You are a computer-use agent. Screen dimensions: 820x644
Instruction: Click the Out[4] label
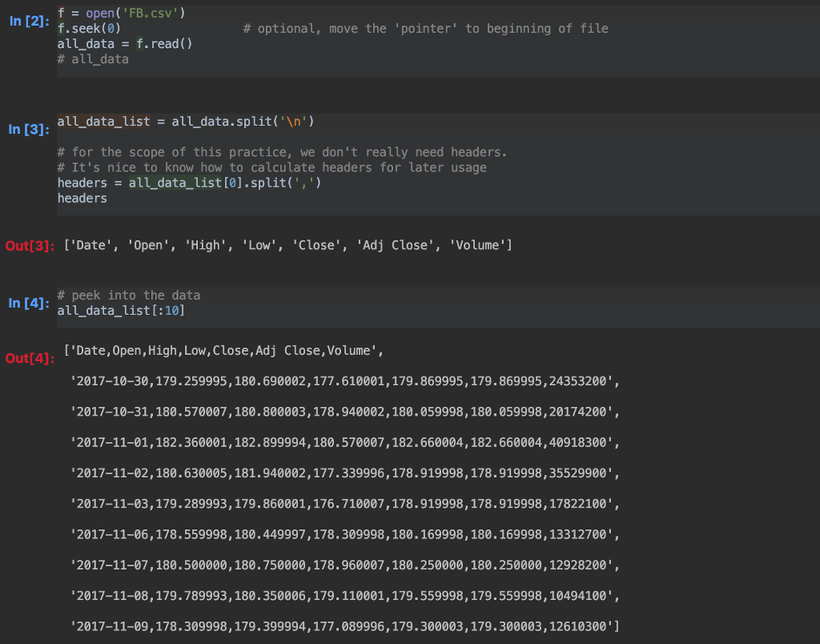pos(26,359)
